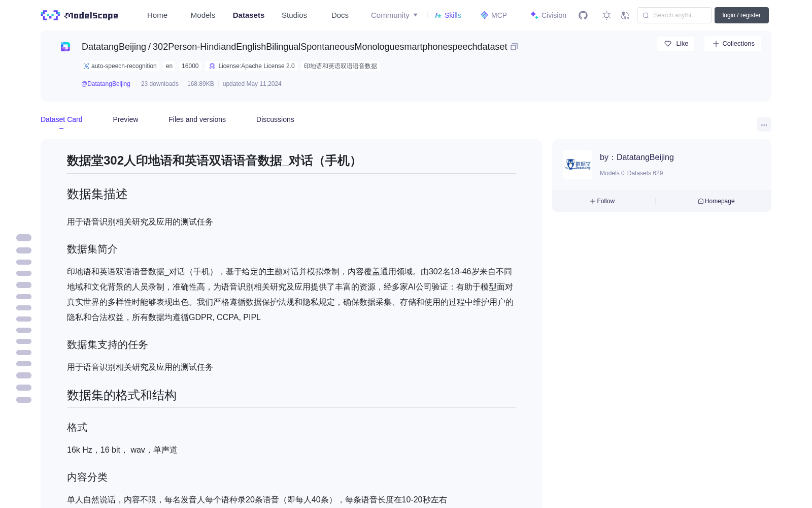Click the 16k Hz，16 bit， wav，单声道 text
Image resolution: width=812 pixels, height=508 pixels.
click(x=122, y=450)
